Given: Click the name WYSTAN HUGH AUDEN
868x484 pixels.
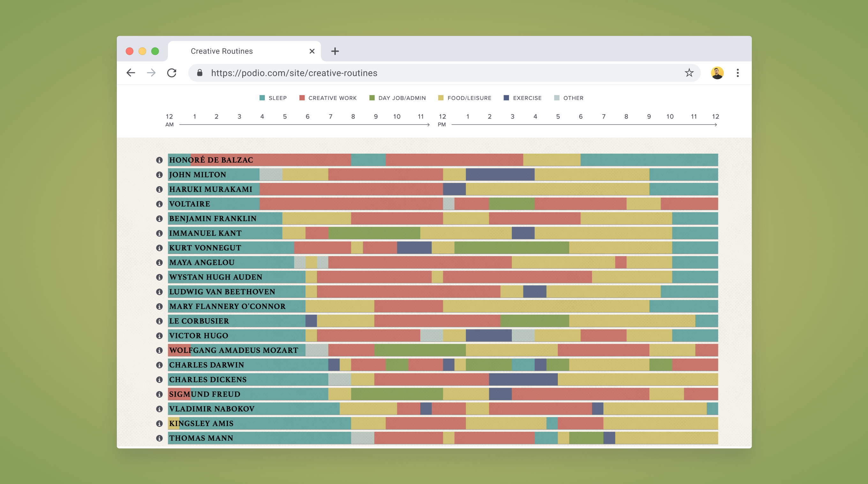Looking at the screenshot, I should tap(216, 277).
